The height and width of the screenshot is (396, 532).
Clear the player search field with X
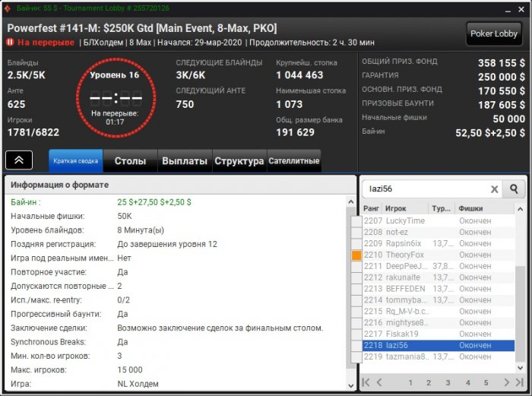click(494, 189)
